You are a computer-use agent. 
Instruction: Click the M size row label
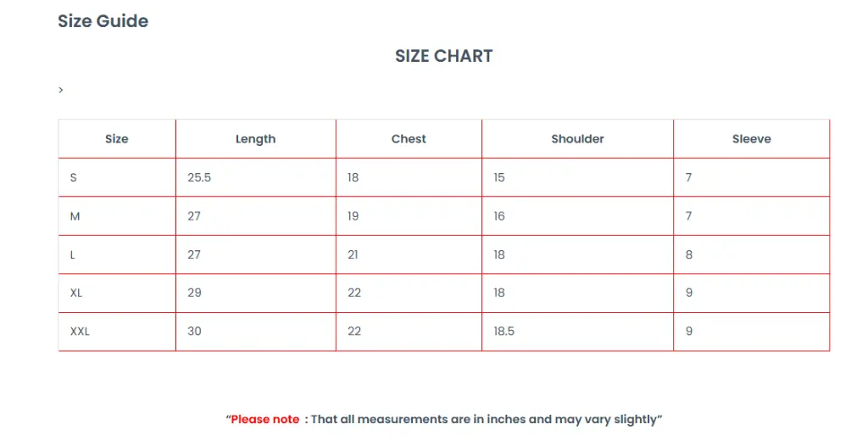pyautogui.click(x=75, y=216)
